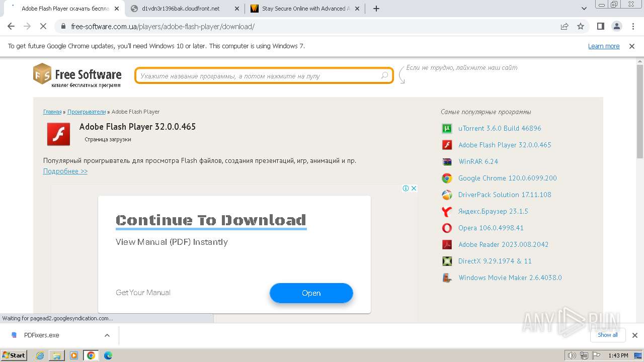Open Adobe Reader 2023.008.2042 link
644x362 pixels.
point(503,244)
